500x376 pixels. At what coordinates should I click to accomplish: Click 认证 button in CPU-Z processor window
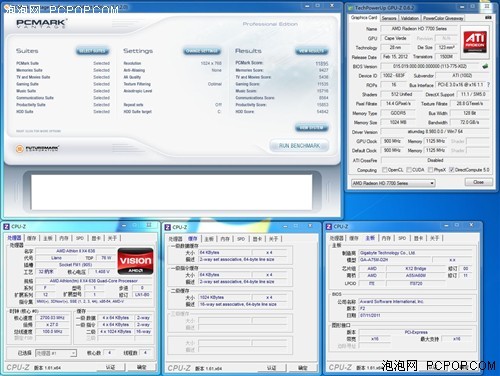click(111, 367)
